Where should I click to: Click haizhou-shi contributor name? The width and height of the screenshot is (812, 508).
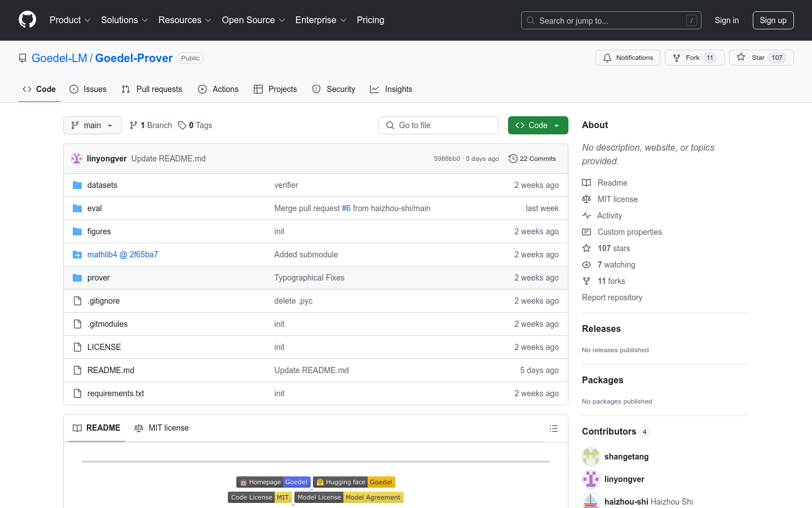click(x=626, y=502)
